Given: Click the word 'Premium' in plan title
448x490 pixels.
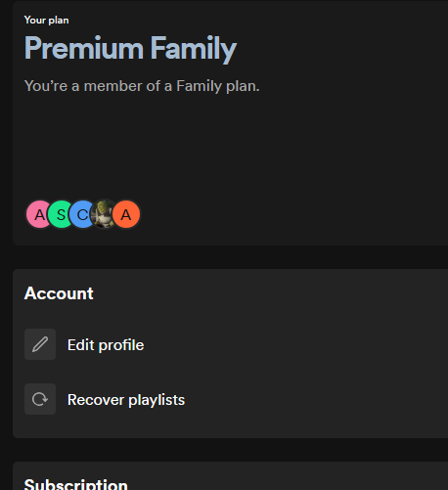Looking at the screenshot, I should [x=84, y=48].
